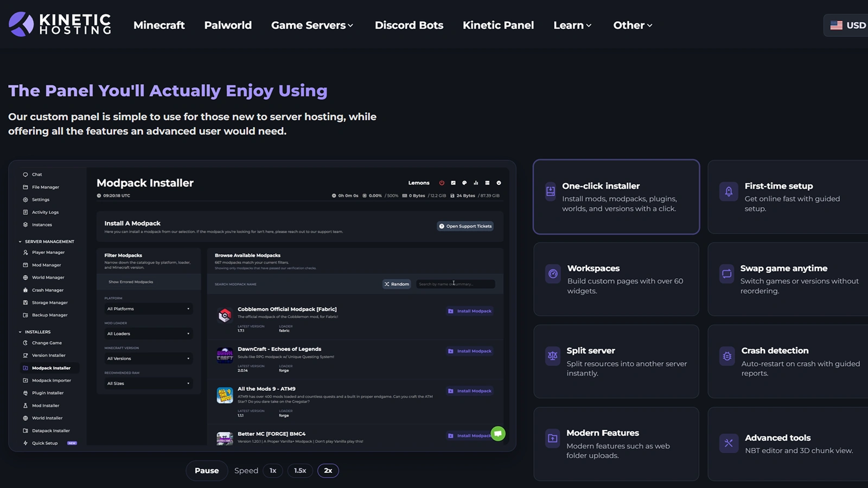The width and height of the screenshot is (868, 488).
Task: Open Player Manager in the sidebar
Action: point(44,252)
